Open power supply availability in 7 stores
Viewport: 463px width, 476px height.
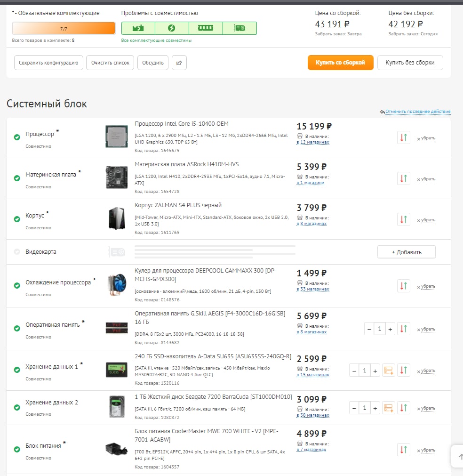[x=311, y=450]
